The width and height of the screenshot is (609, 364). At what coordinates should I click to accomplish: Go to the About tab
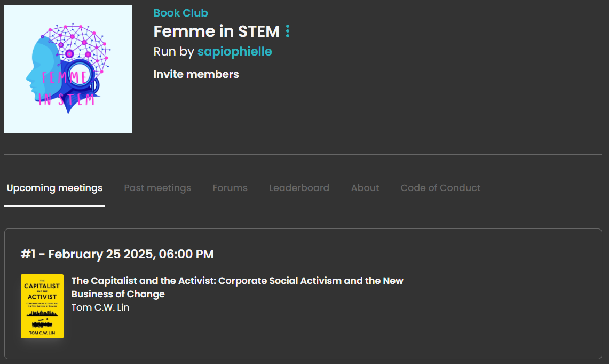(x=365, y=188)
